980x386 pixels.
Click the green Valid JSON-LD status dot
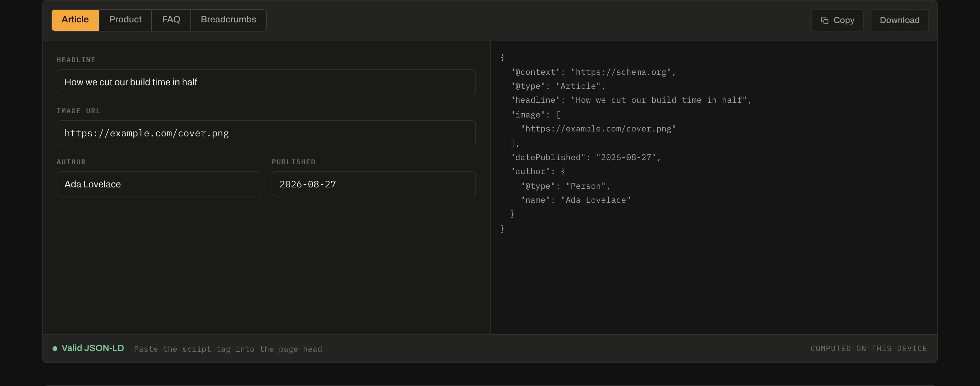[x=55, y=348]
